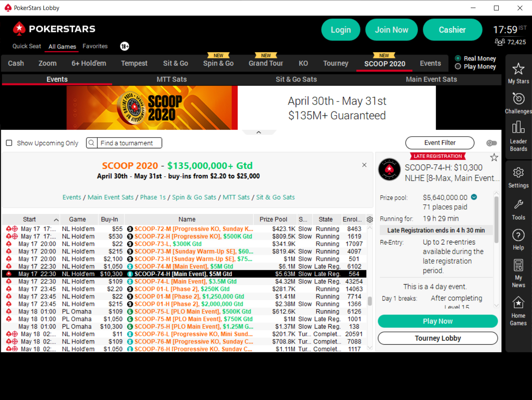The height and width of the screenshot is (400, 532).
Task: Enable Show Upcoming Only checkbox
Action: pos(9,143)
